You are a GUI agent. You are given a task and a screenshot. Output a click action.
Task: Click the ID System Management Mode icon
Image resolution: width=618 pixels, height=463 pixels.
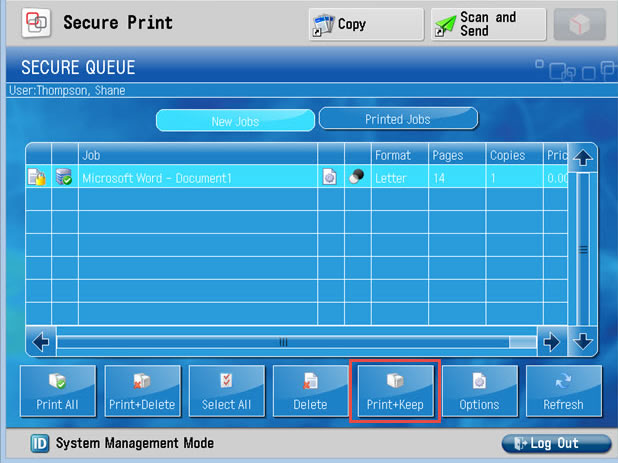(x=40, y=443)
